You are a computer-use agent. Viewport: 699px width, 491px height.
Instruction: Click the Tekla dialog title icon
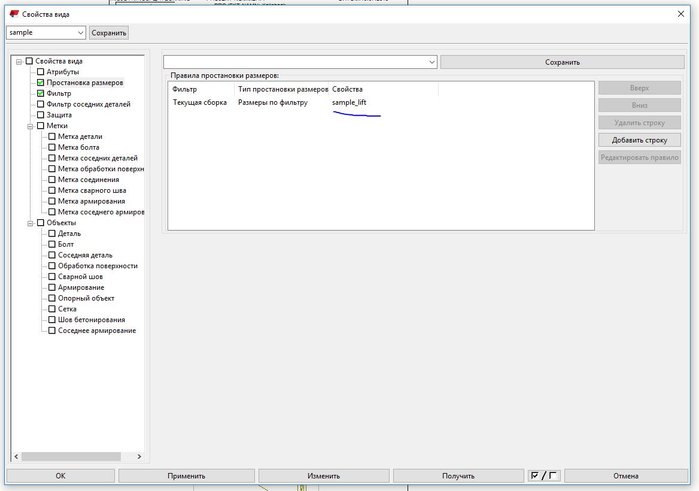point(14,14)
